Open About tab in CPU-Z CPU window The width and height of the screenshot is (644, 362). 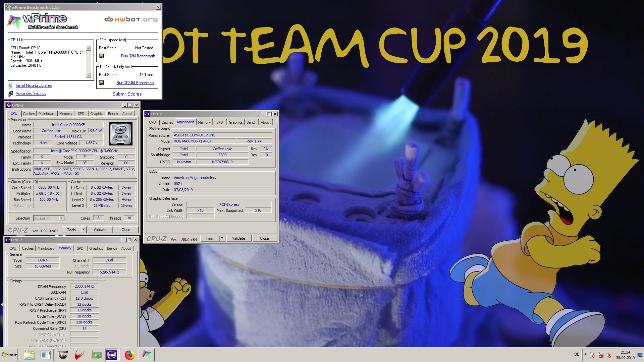(x=127, y=114)
